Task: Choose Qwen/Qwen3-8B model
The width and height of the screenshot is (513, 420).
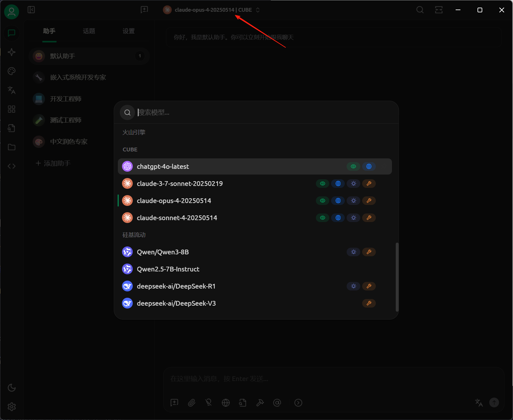Action: pyautogui.click(x=255, y=252)
